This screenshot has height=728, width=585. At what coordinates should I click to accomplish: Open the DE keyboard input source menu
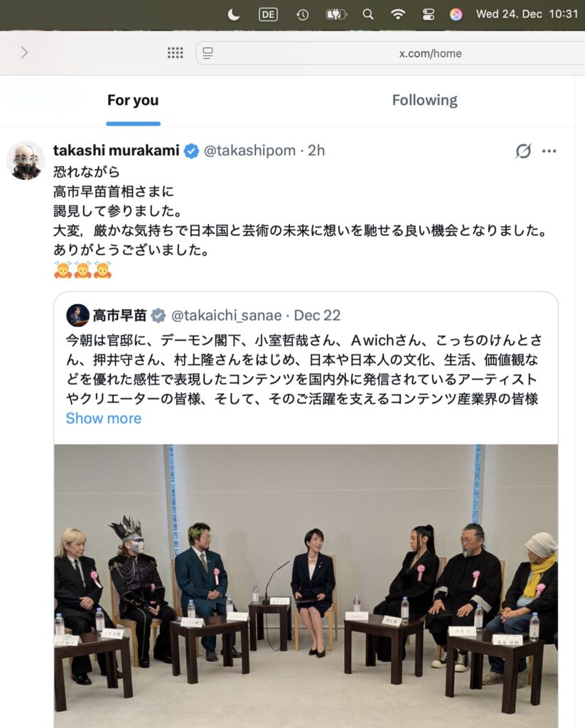[268, 15]
